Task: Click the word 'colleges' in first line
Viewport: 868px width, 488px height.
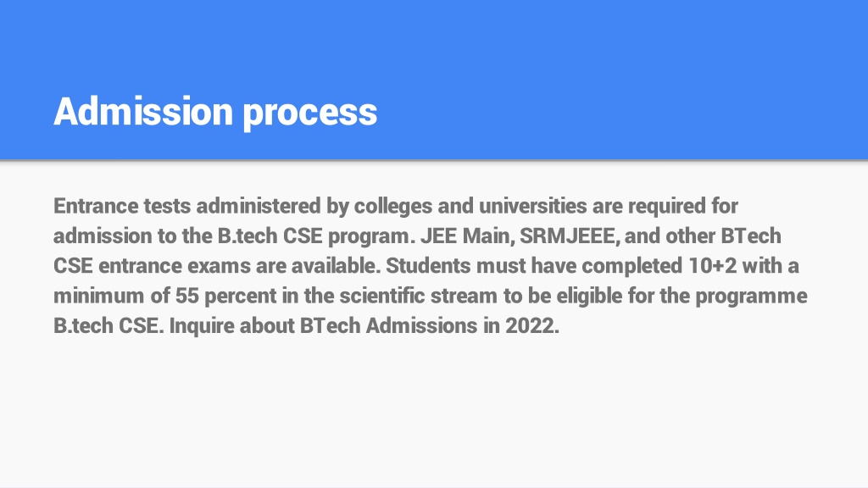Action: click(393, 207)
